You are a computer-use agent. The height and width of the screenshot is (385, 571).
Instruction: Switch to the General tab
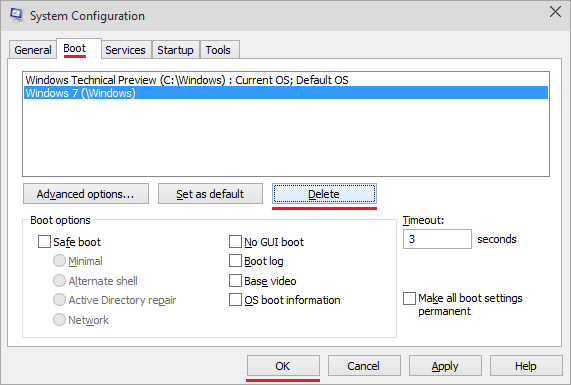click(x=33, y=50)
